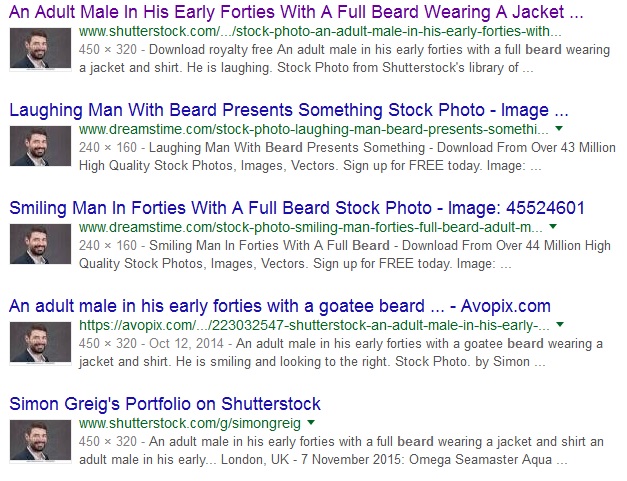Screen dimensions: 627x481
Task: Expand dropdown arrow after dreamstime smiling-man URL
Action: coord(553,227)
